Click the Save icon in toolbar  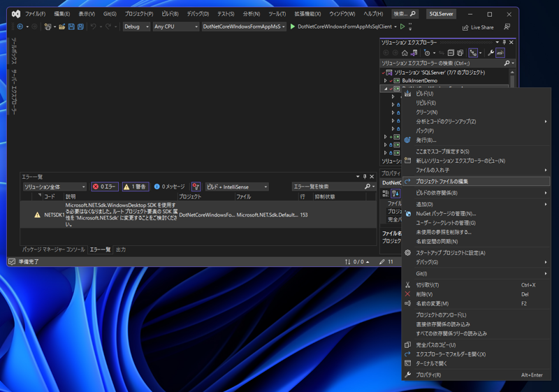(x=71, y=27)
